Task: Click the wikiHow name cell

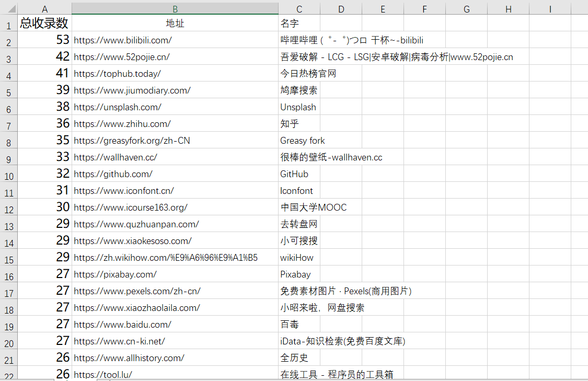Action: pyautogui.click(x=299, y=257)
